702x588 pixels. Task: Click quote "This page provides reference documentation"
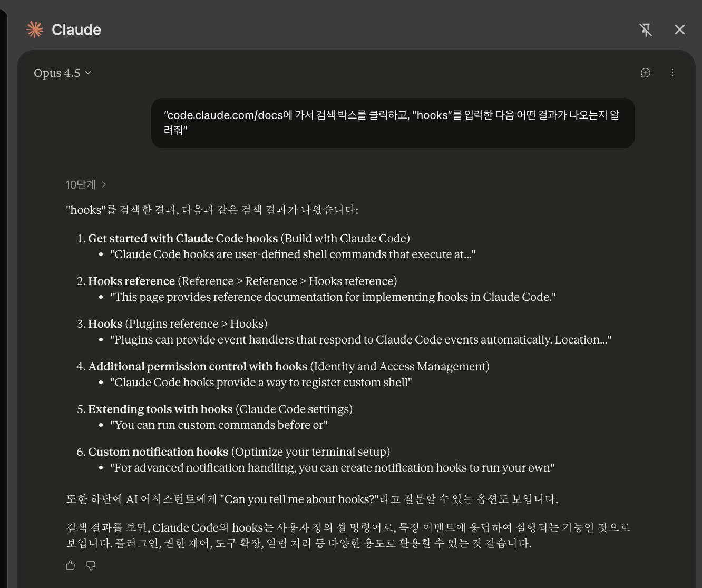(333, 297)
